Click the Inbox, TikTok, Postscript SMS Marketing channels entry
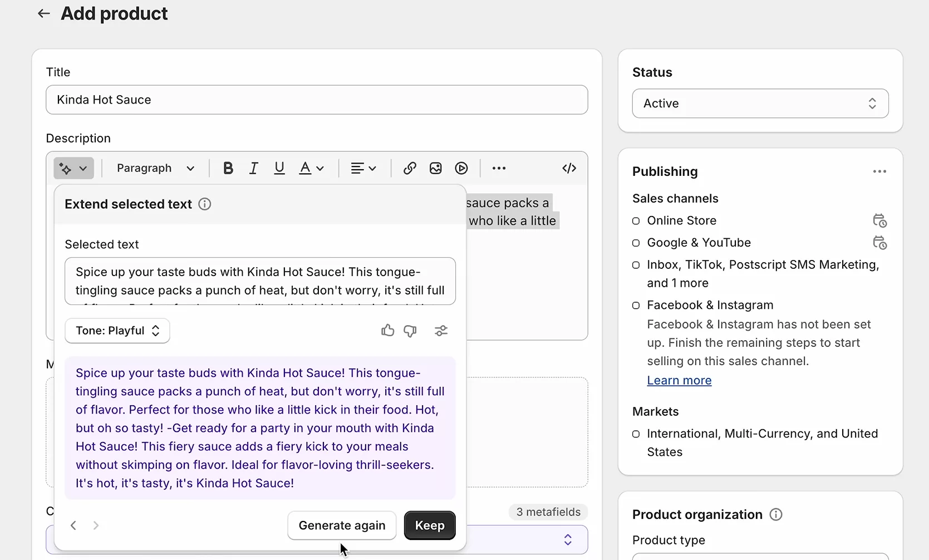 point(763,274)
